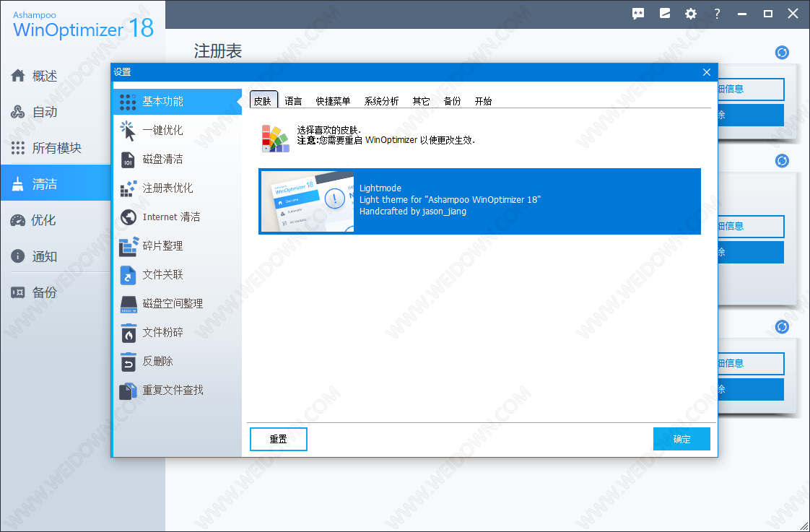The height and width of the screenshot is (532, 810).
Task: Select 文件关联 label in settings list
Action: [x=162, y=275]
